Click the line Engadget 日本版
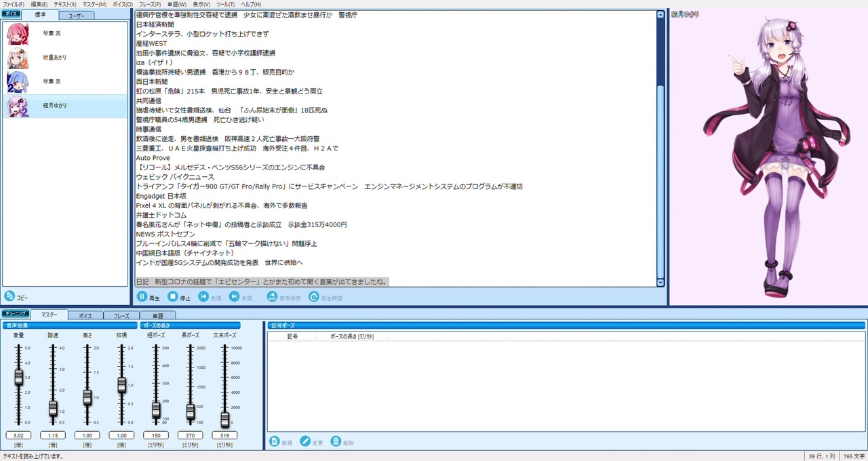This screenshot has width=868, height=461. pyautogui.click(x=161, y=196)
